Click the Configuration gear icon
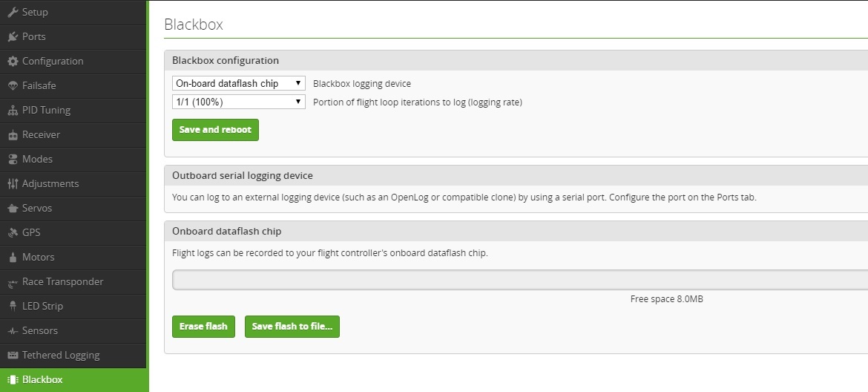Screen dimensions: 868x392 coord(13,61)
